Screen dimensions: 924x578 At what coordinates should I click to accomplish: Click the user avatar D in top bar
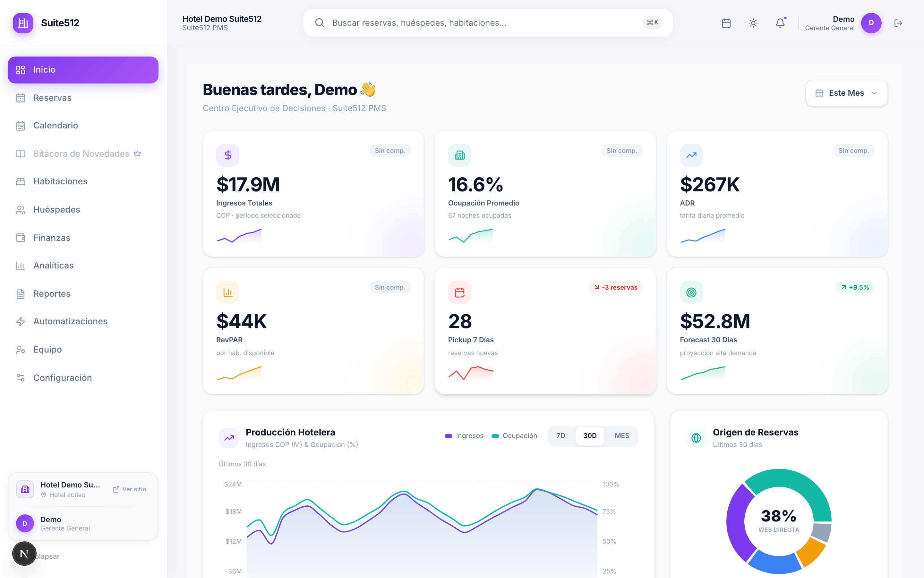(871, 23)
